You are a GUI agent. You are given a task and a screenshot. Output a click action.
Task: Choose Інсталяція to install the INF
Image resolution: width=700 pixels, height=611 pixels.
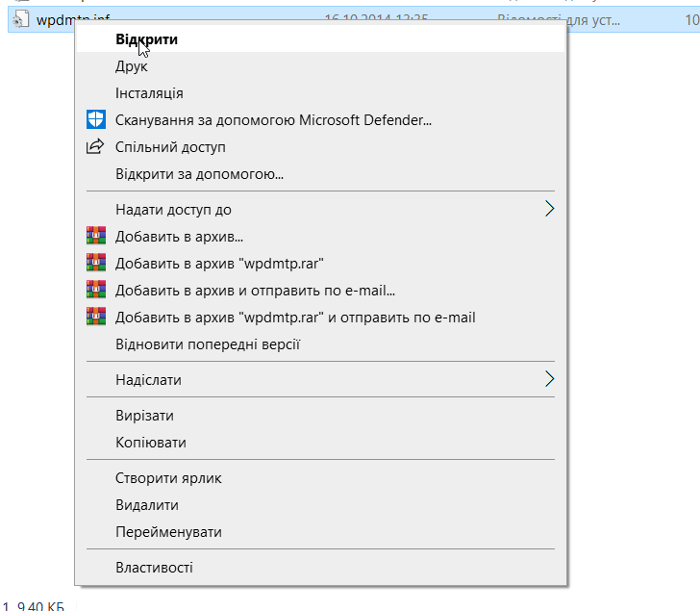point(320,93)
